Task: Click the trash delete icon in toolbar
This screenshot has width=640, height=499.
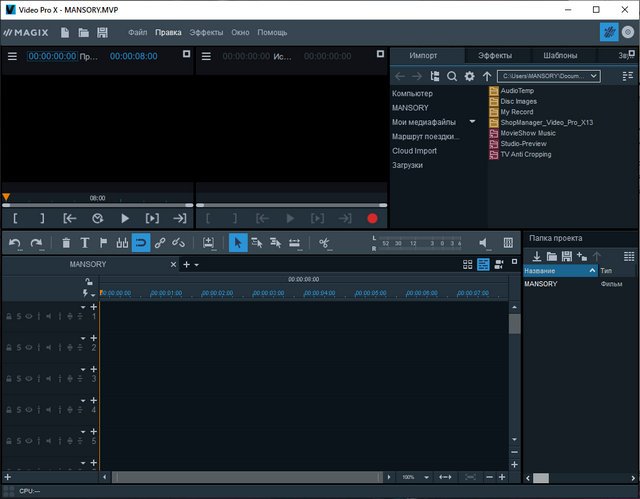Action: click(x=66, y=242)
